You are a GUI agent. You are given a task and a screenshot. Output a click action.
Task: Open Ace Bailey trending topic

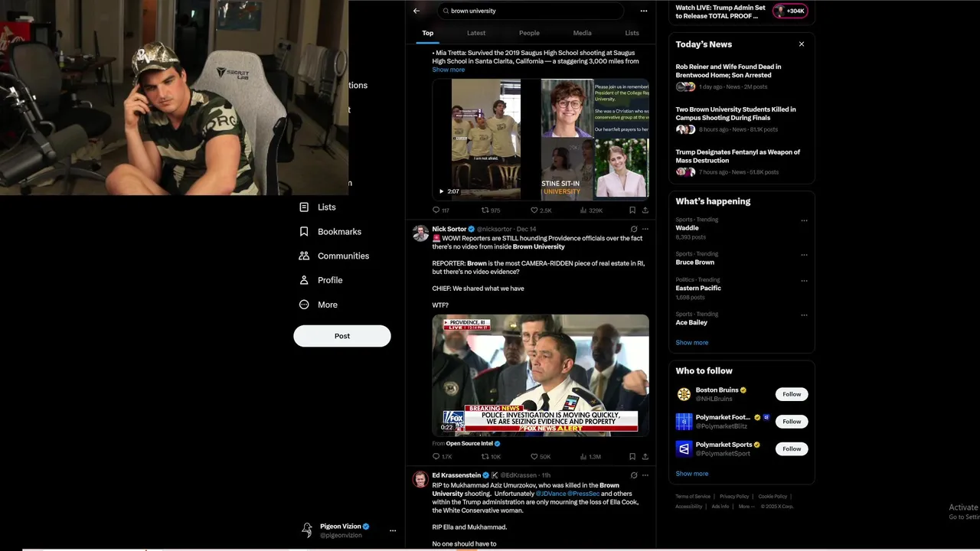pos(691,323)
